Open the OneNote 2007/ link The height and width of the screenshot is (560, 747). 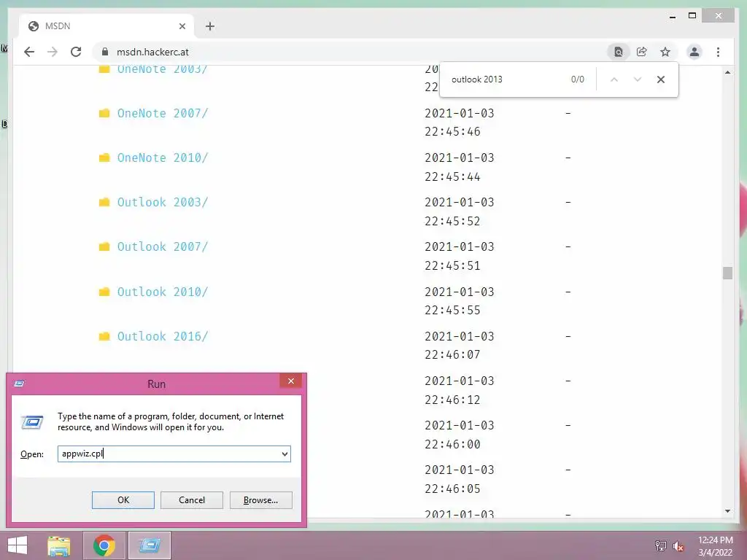tap(163, 113)
